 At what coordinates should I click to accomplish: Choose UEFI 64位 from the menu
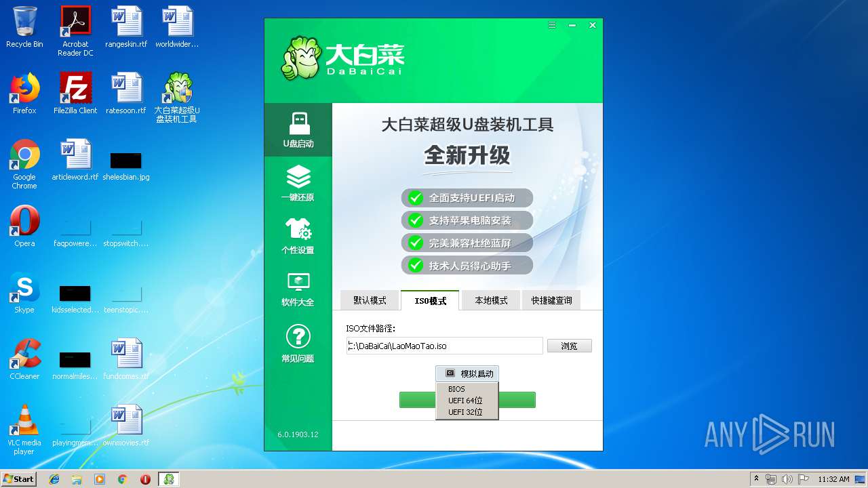467,401
